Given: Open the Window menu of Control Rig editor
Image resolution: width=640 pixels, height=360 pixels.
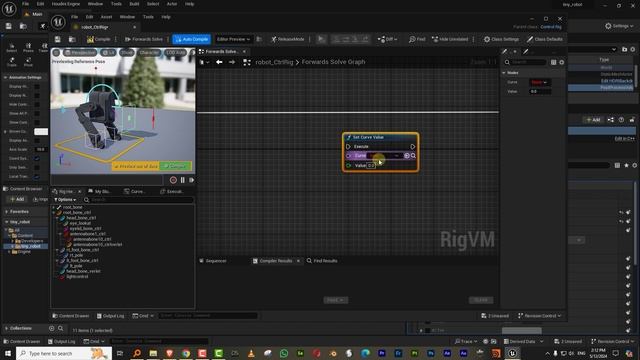Looking at the screenshot, I should (x=127, y=17).
